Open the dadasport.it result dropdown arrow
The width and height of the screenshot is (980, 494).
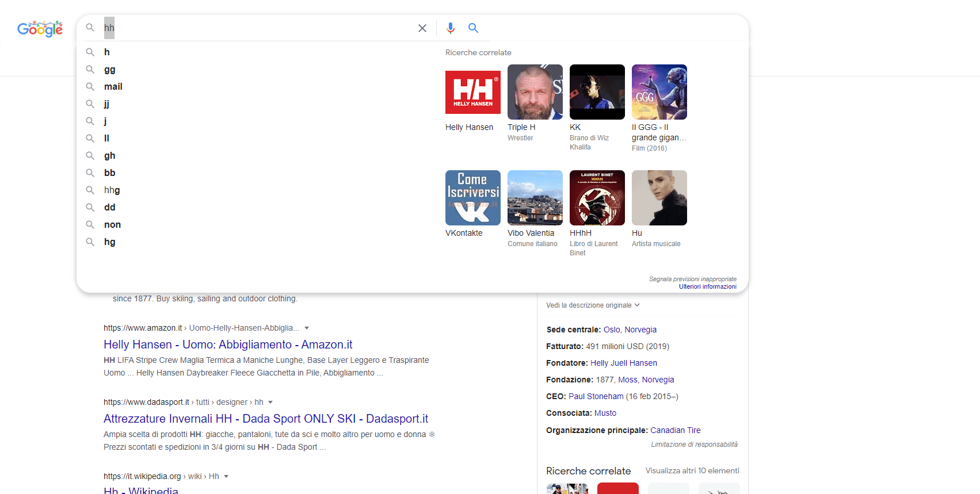click(x=270, y=402)
